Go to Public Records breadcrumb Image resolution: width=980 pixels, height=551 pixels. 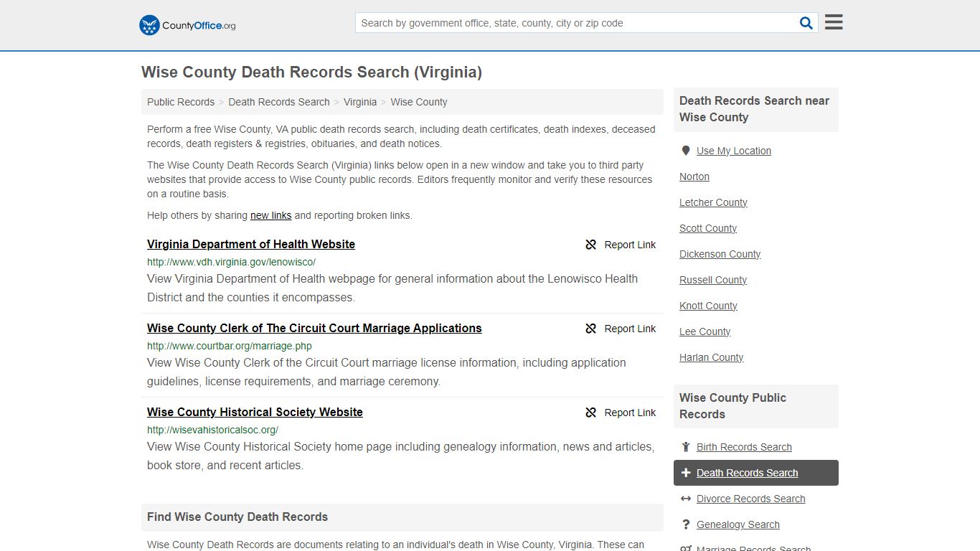point(181,102)
